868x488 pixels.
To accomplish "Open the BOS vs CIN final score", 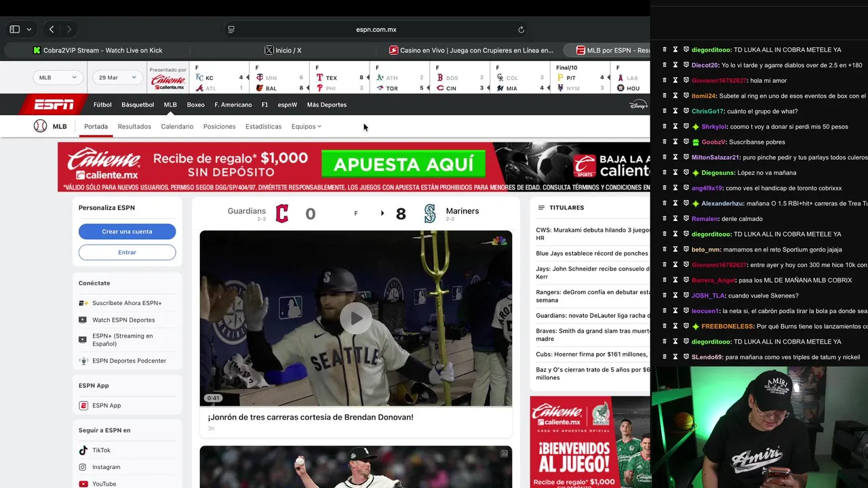I will click(x=460, y=78).
